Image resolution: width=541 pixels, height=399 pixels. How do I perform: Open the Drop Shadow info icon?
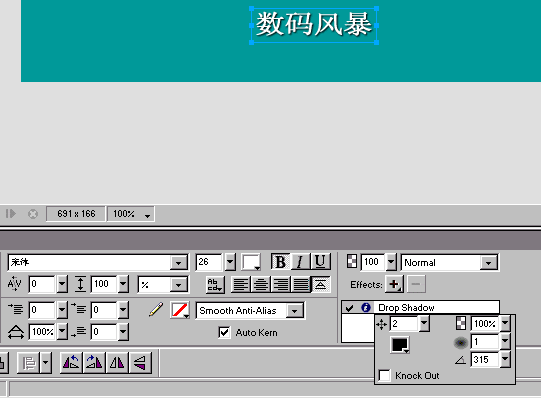coord(366,307)
